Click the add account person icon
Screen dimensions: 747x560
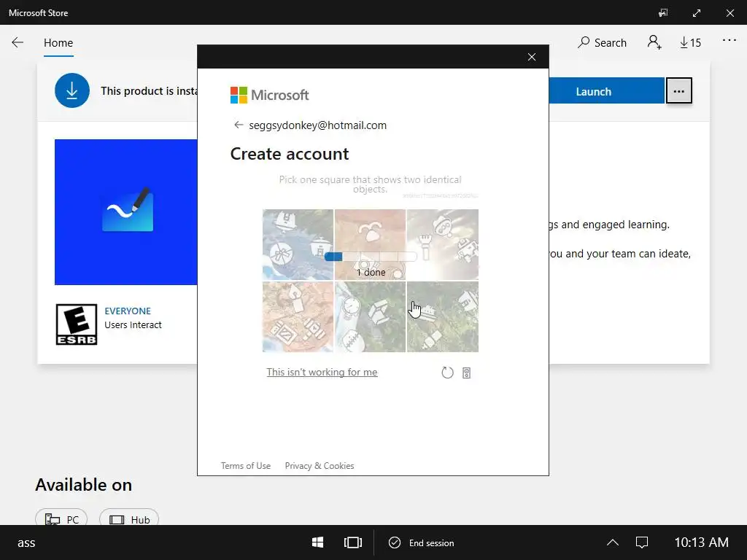[x=654, y=42]
